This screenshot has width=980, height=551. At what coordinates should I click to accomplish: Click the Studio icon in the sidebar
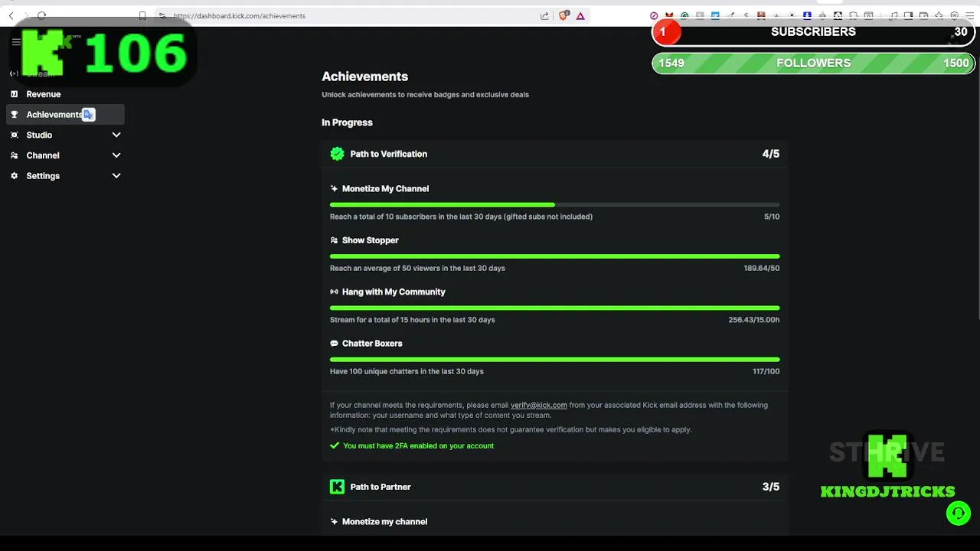(14, 135)
